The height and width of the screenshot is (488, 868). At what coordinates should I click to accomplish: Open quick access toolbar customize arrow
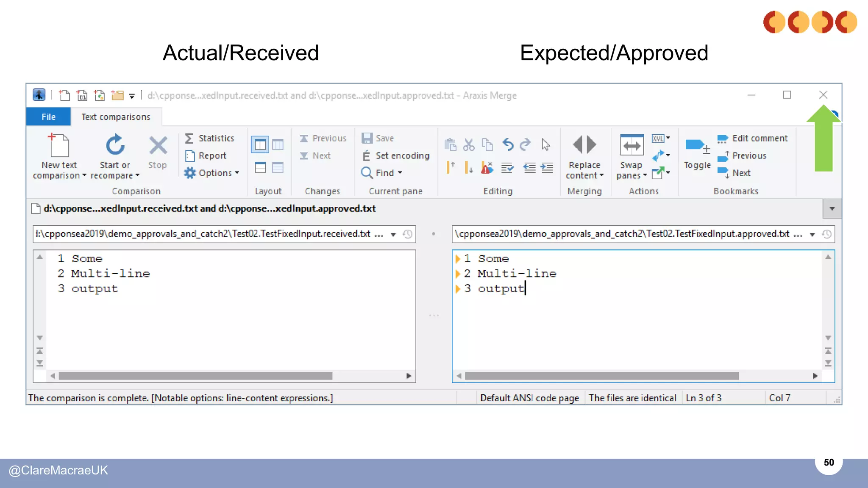132,96
